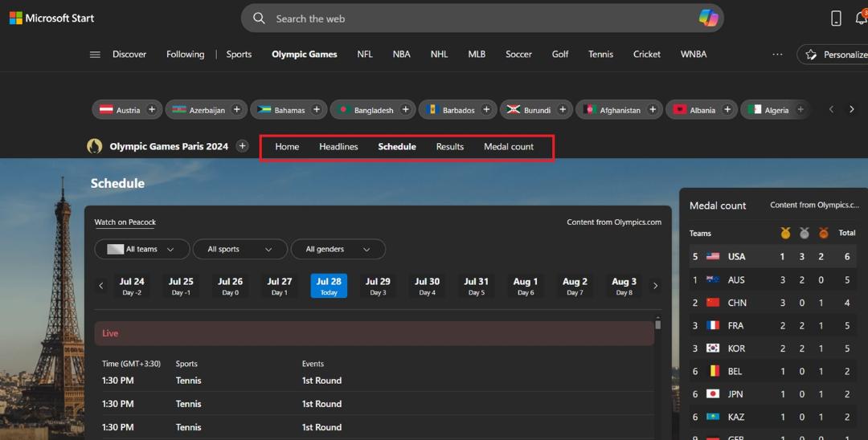Select Jul 28 Today
Screen dimensions: 868x440
coord(329,286)
